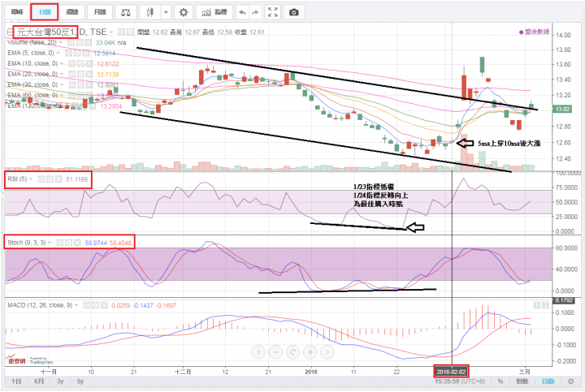The width and height of the screenshot is (585, 392).
Task: Zoom out chart with round minus button
Action: point(275,351)
